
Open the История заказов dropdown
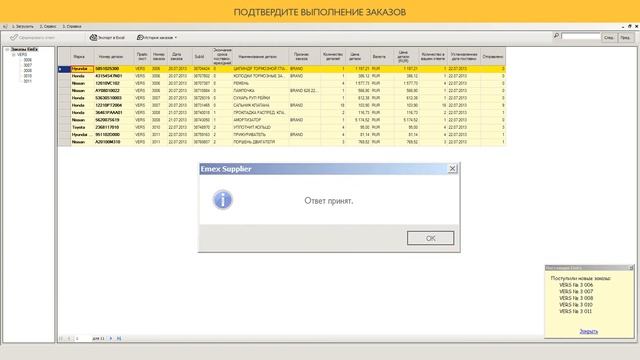pyautogui.click(x=157, y=38)
